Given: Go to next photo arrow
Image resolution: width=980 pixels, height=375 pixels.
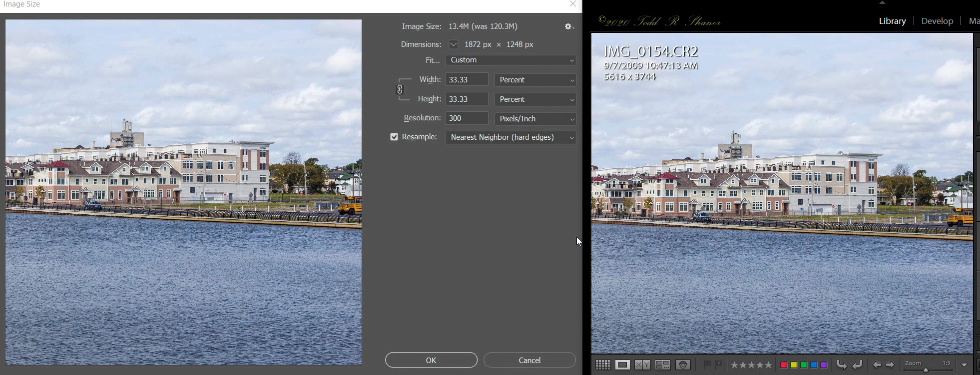Looking at the screenshot, I should (x=890, y=365).
